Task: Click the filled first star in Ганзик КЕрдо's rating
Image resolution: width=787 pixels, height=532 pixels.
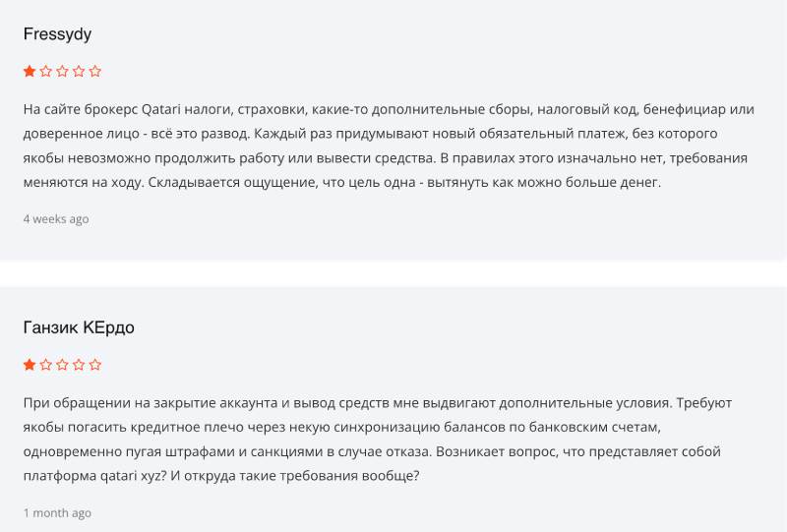Action: 30,365
